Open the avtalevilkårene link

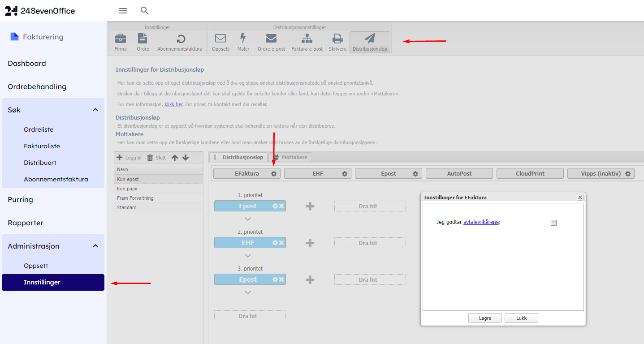[481, 222]
